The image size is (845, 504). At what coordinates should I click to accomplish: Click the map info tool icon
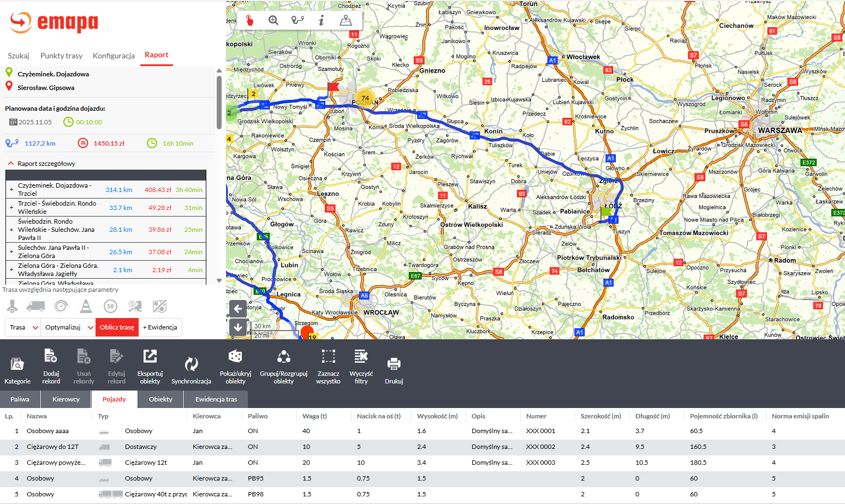[322, 21]
